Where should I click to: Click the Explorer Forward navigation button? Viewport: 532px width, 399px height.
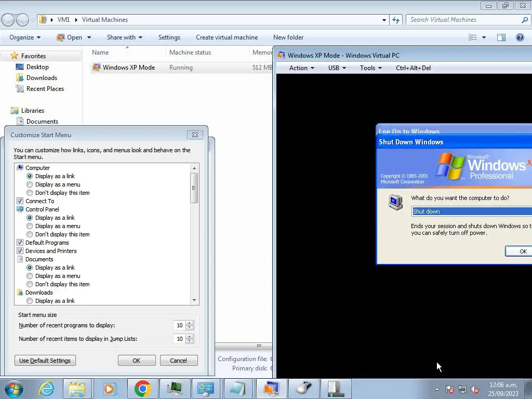22,20
